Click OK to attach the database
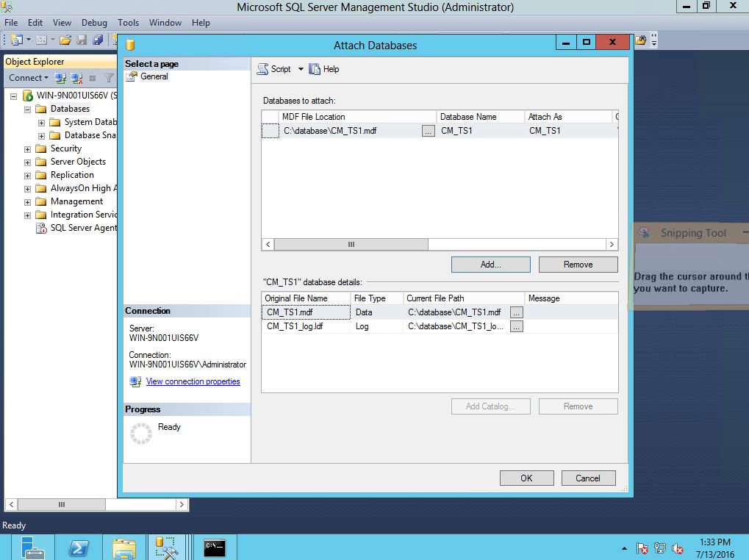The image size is (749, 560). point(526,478)
